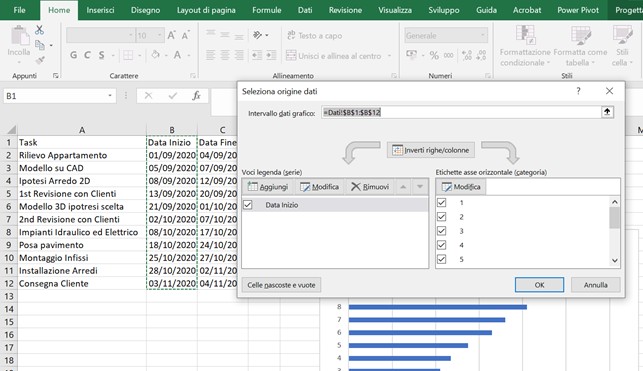
Task: Click the Inverti righe/colonne button
Action: click(x=431, y=150)
